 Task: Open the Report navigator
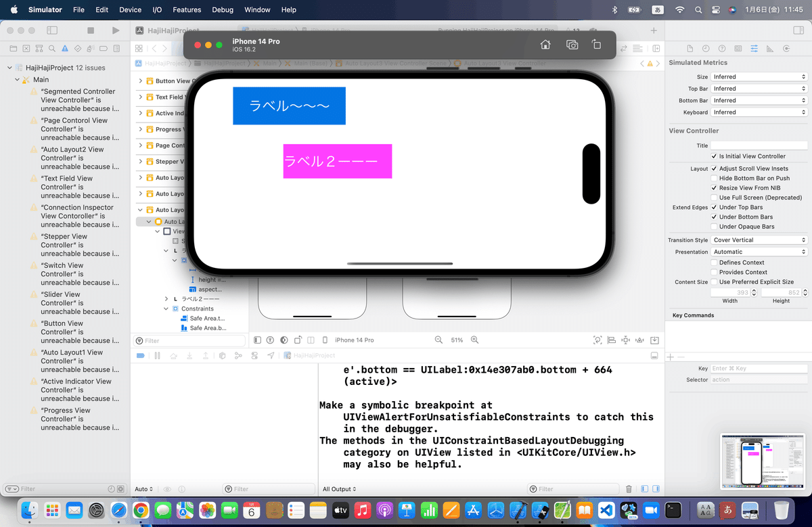[116, 49]
